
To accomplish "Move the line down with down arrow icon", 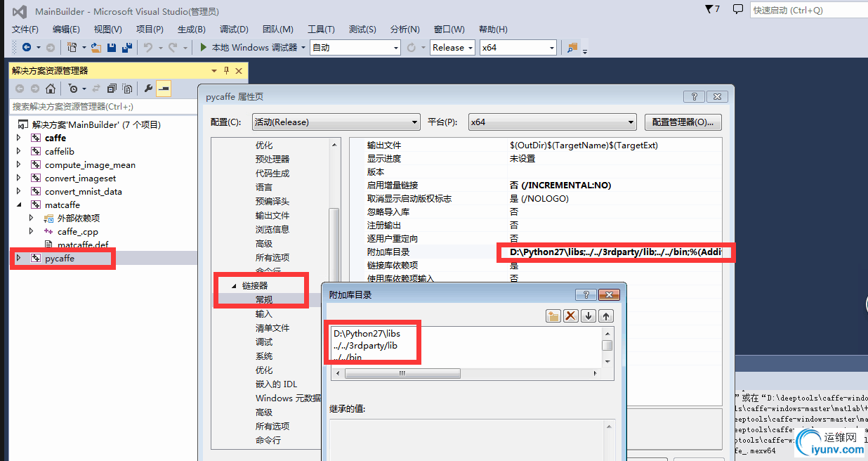I will click(x=588, y=316).
